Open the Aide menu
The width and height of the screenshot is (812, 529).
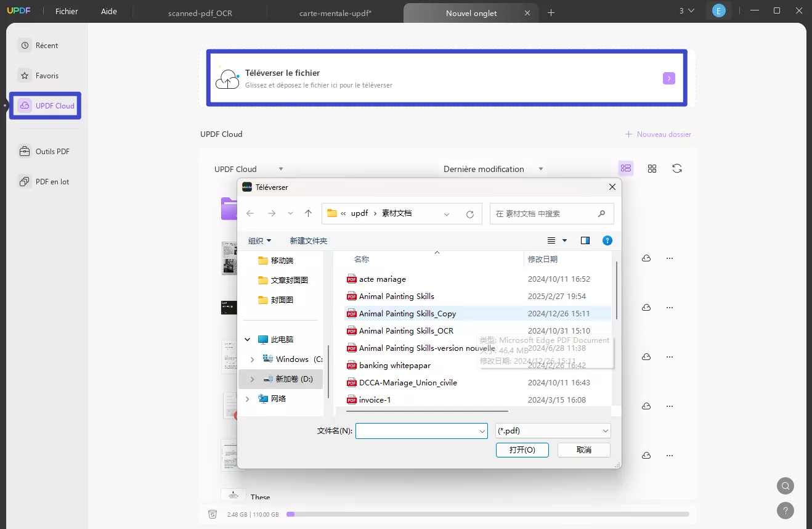coord(109,11)
